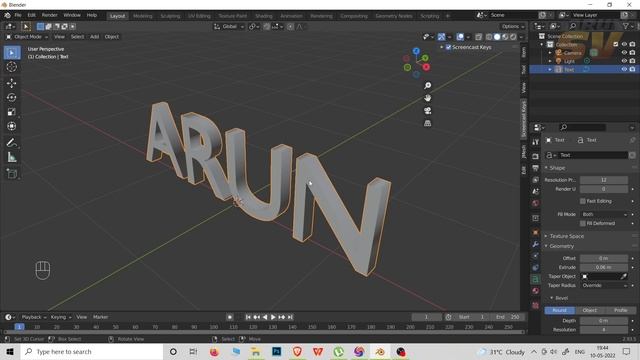Click the play animation button
This screenshot has width=640, height=360.
(273, 317)
